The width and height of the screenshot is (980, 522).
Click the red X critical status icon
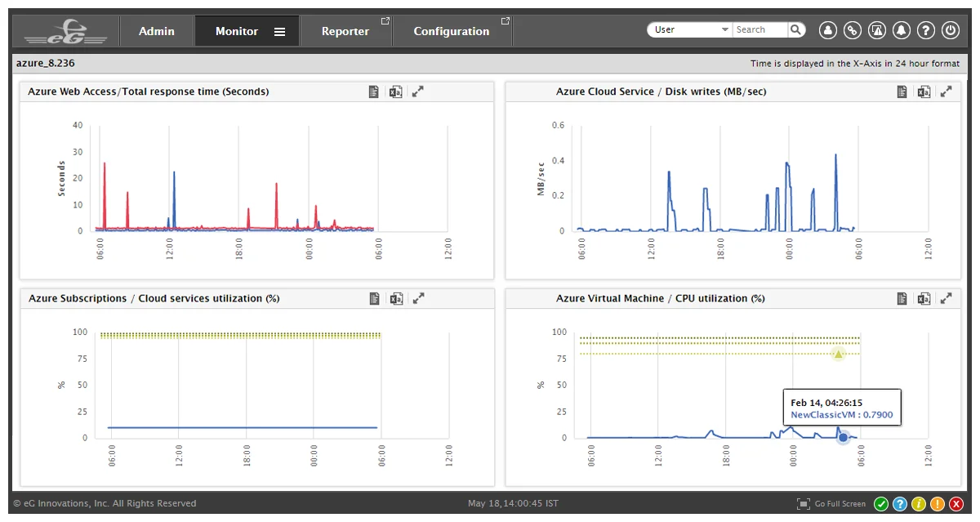956,504
